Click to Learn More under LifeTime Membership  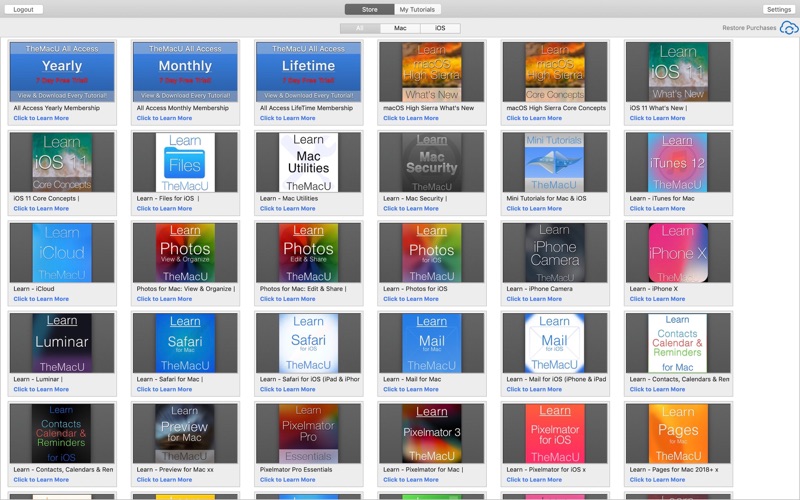tap(287, 118)
